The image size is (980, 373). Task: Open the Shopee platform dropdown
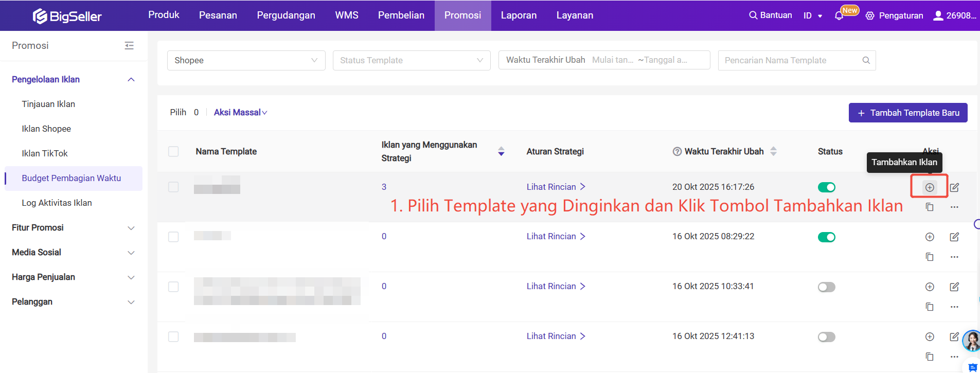click(246, 60)
